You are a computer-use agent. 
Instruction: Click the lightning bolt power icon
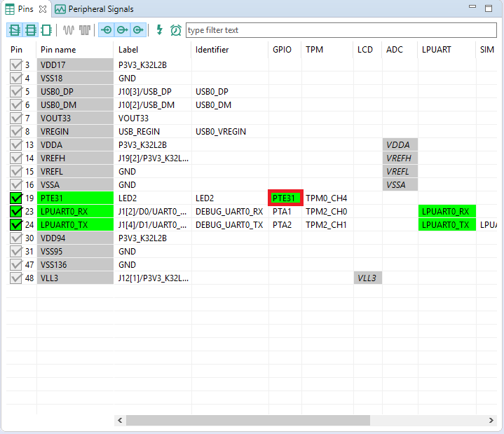pyautogui.click(x=159, y=30)
